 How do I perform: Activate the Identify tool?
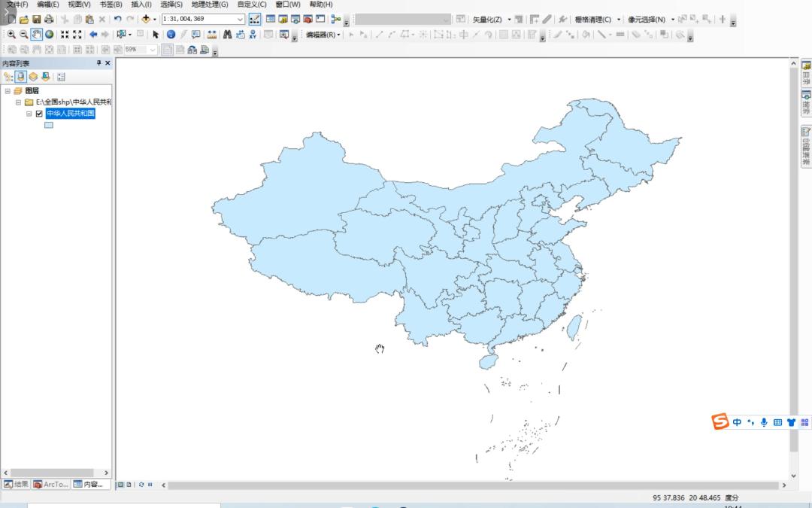click(171, 35)
